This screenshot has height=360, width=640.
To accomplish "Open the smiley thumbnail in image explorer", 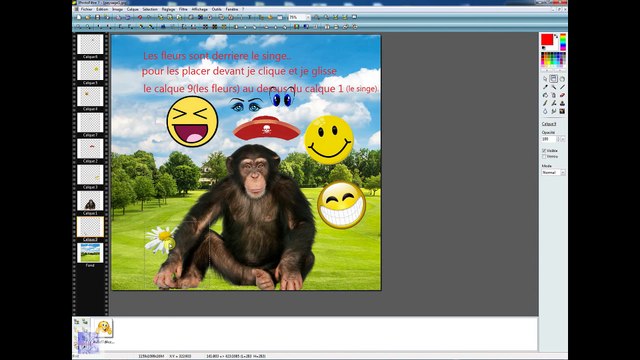I will tap(104, 328).
